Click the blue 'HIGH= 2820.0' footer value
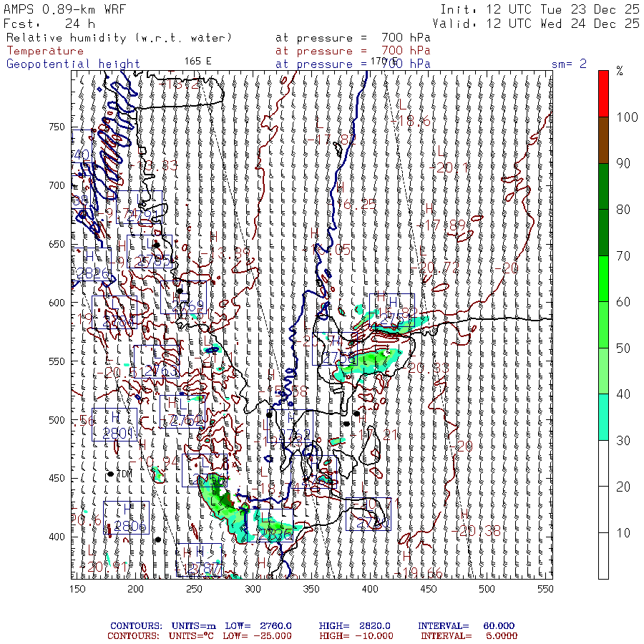This screenshot has width=644, height=644. click(354, 626)
